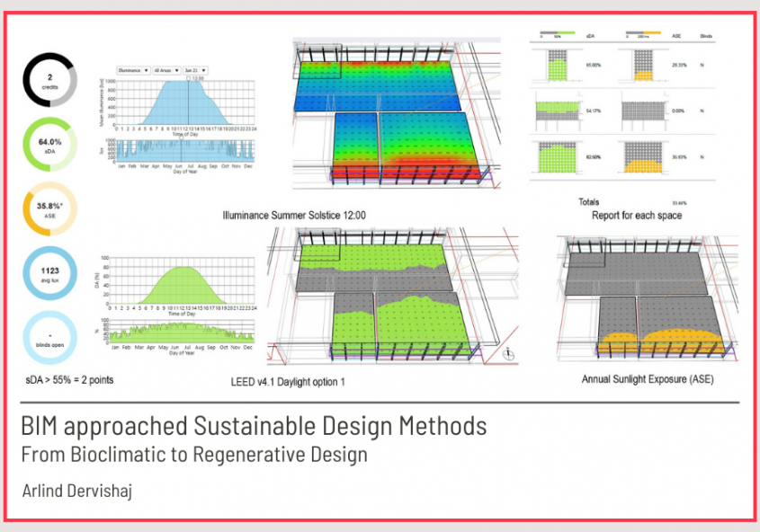This screenshot has height=532, width=760.
Task: Click the Annual Sunlight Exposure 3D model
Action: click(x=644, y=297)
